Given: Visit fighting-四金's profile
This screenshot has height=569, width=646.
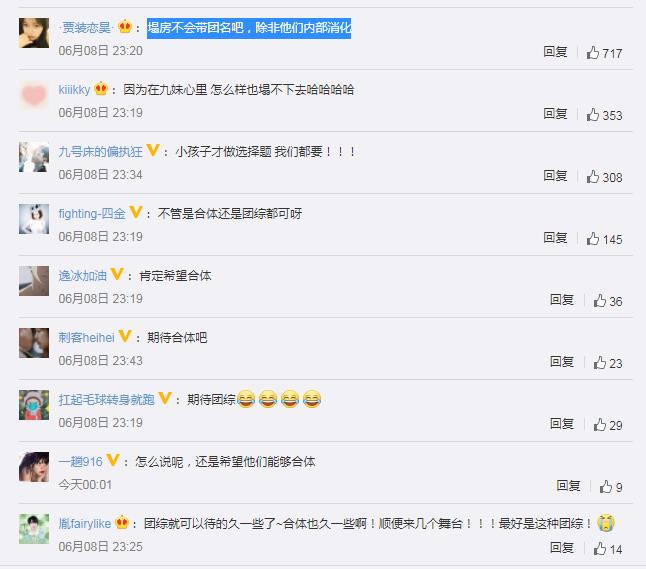Looking at the screenshot, I should 92,213.
